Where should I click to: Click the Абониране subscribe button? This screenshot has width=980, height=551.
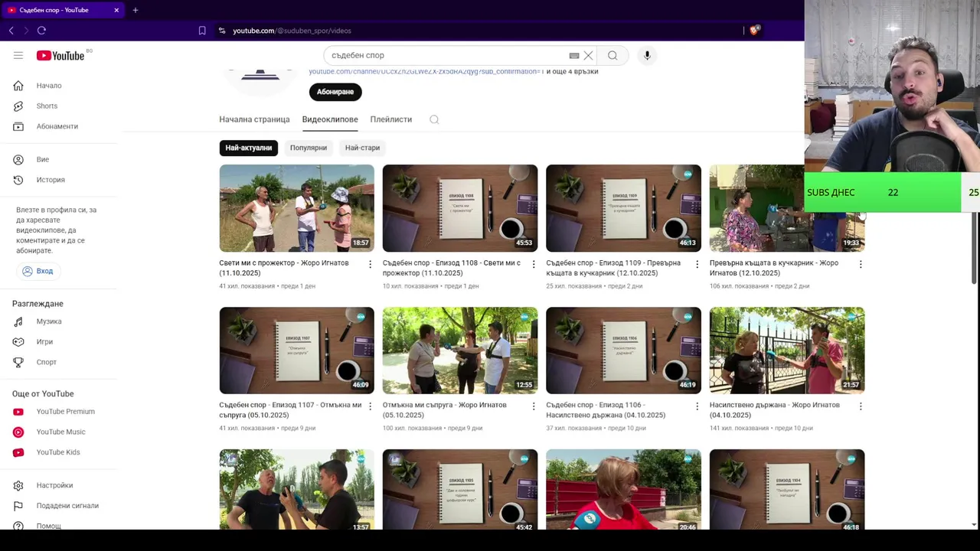click(x=335, y=92)
